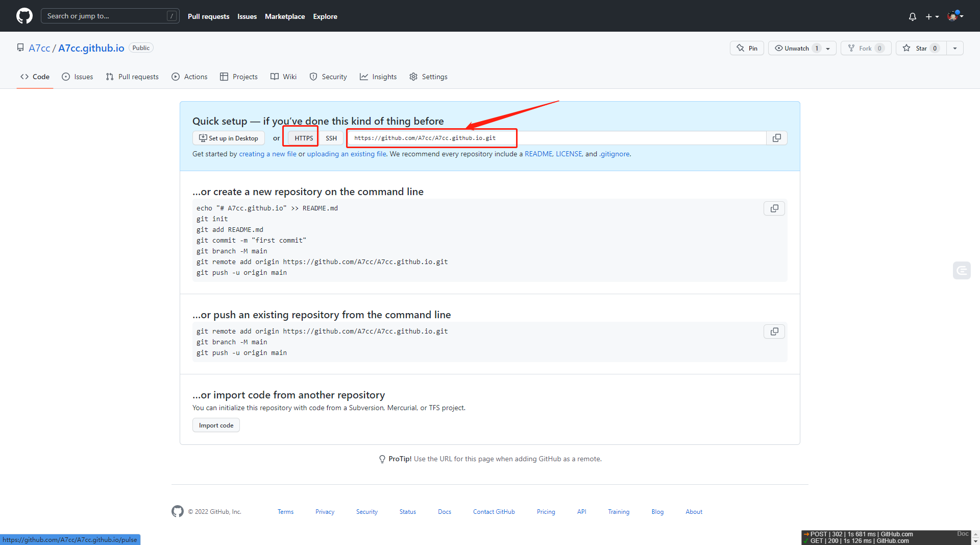Star the repository
This screenshot has width=980, height=545.
[x=921, y=48]
